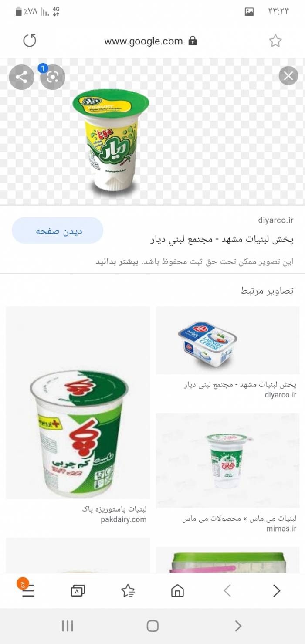Open the mimas.ir yogurt cup image
This screenshot has width=305, height=644.
[227, 461]
